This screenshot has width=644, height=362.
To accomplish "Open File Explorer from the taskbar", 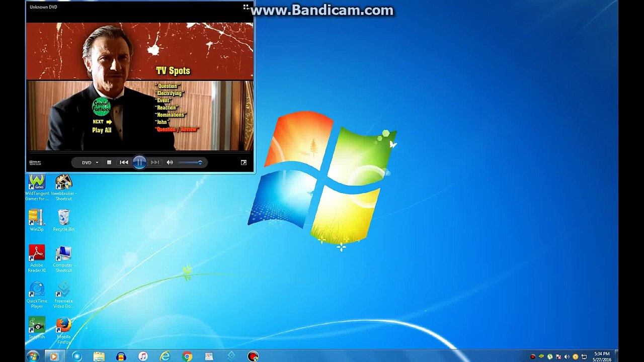I will (99, 356).
